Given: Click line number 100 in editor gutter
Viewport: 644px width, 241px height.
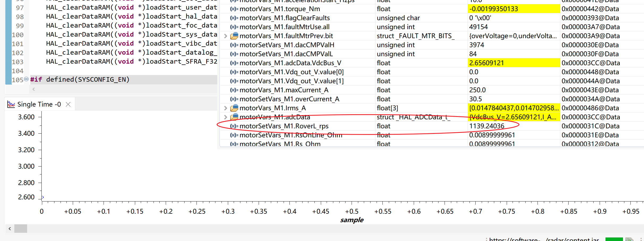Looking at the screenshot, I should [18, 35].
